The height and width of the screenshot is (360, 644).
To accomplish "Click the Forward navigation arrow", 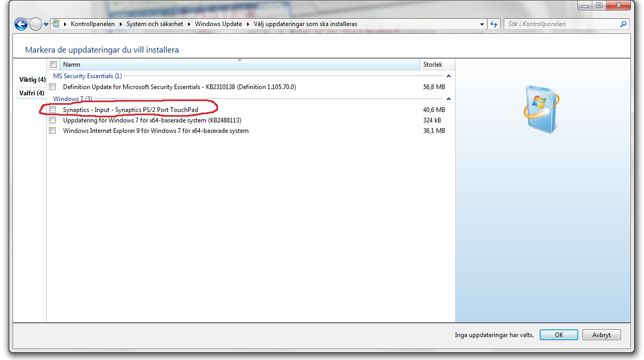I will pos(35,24).
